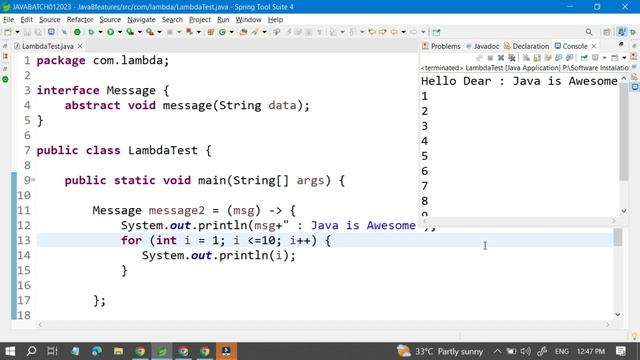This screenshot has width=640, height=360.
Task: Click the Coverage run icon
Action: pyautogui.click(x=130, y=32)
